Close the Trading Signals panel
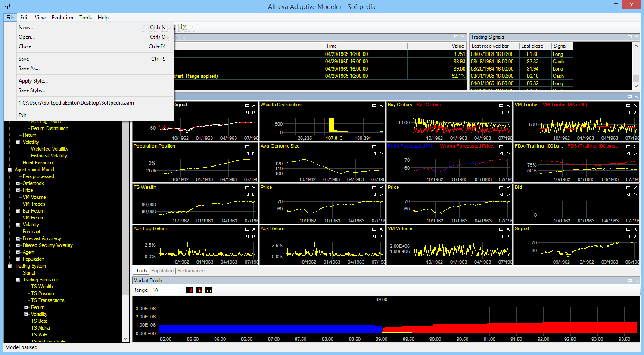This screenshot has height=355, width=644. (636, 37)
